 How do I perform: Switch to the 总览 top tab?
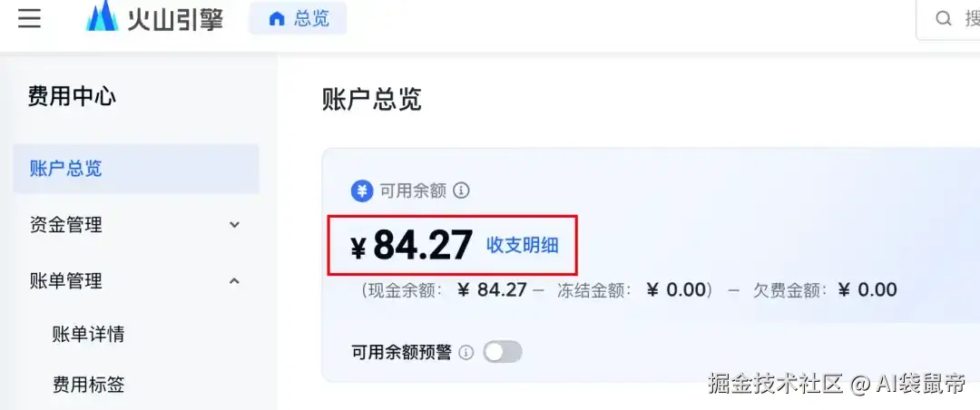coord(299,19)
